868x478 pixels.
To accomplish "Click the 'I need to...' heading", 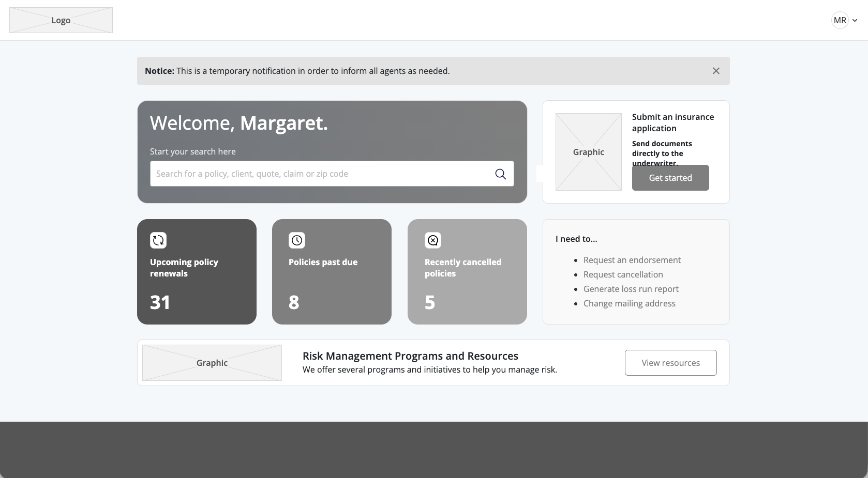I will pos(576,239).
